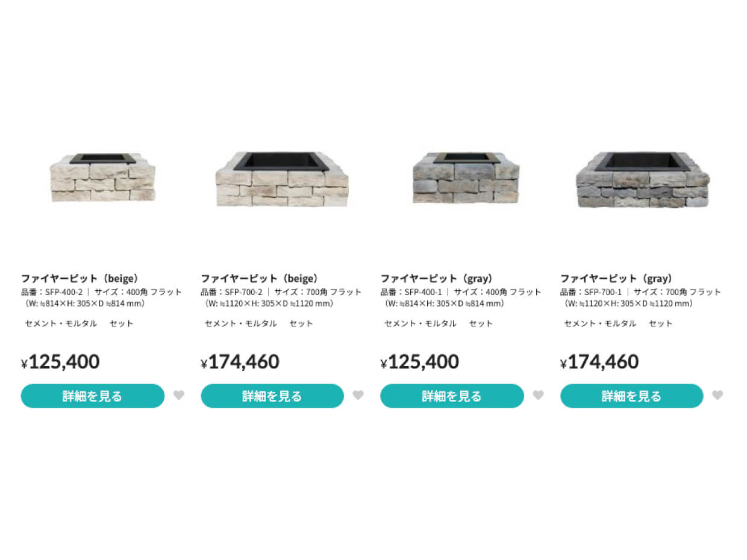Image resolution: width=747 pixels, height=560 pixels.
Task: Open details button for SFP-400-1 gray
Action: (x=452, y=396)
